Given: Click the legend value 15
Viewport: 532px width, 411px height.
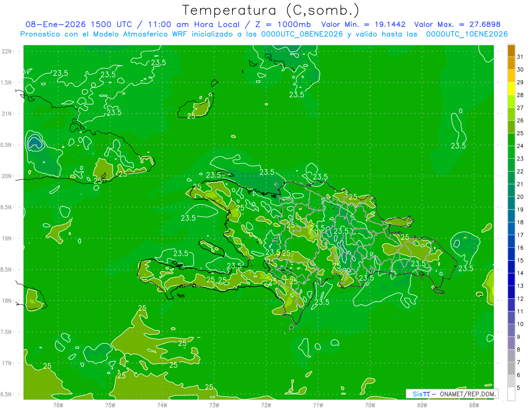Looking at the screenshot, I should [520, 260].
